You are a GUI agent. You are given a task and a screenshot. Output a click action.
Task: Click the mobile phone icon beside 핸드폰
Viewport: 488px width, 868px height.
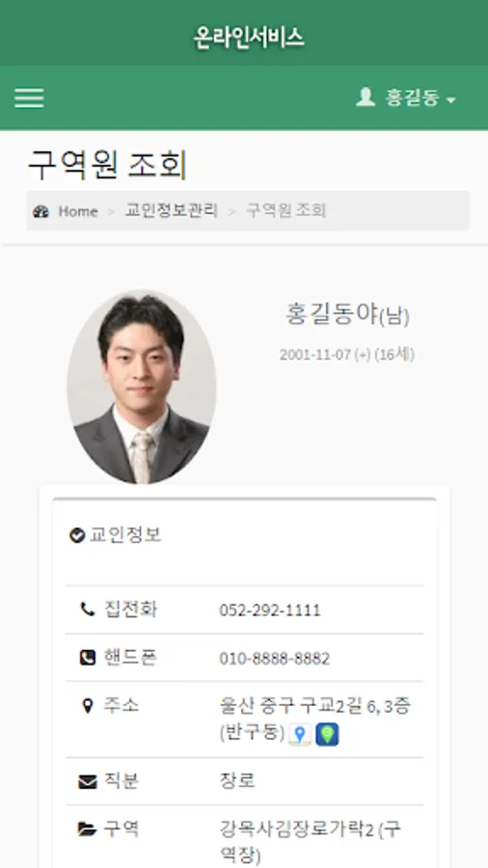point(88,658)
